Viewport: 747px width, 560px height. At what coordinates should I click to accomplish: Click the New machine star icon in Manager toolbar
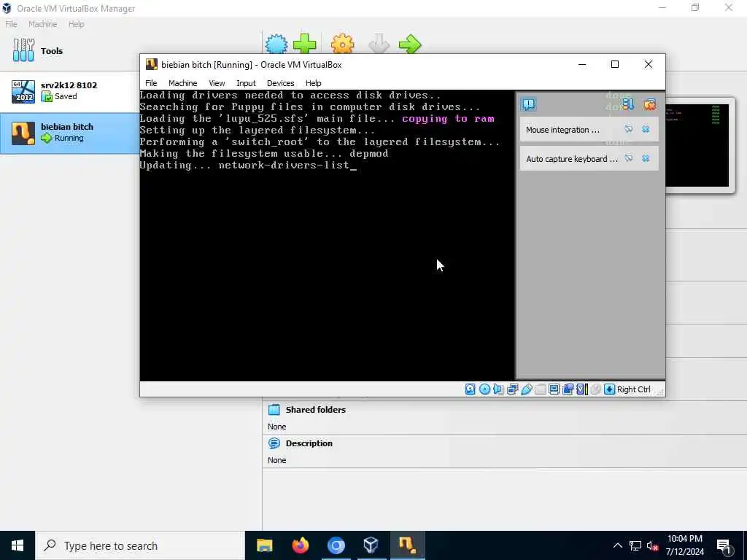click(x=276, y=44)
